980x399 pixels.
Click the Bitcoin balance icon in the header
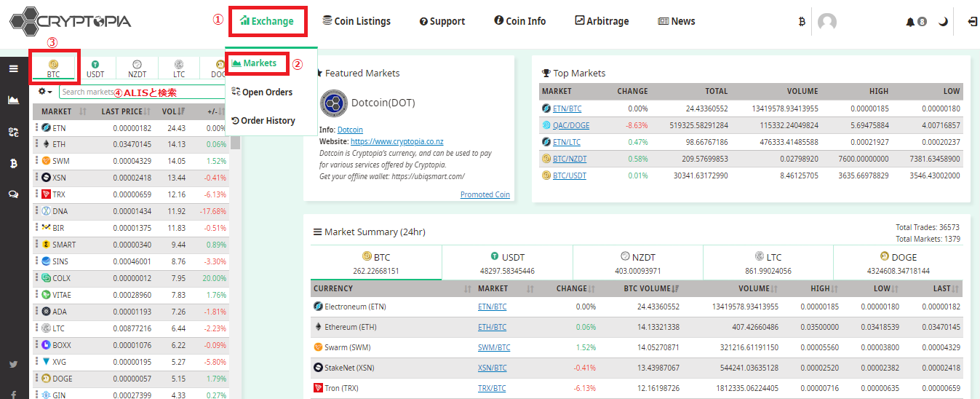(x=802, y=22)
